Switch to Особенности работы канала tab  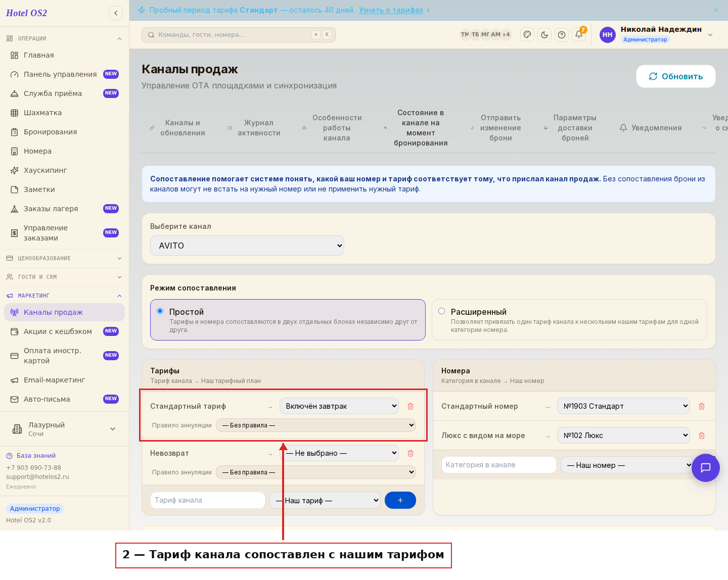(332, 128)
